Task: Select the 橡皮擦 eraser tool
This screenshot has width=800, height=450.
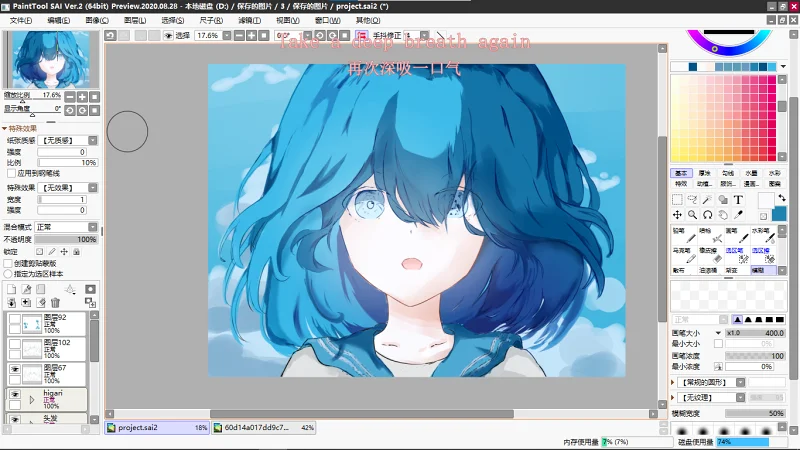Action: pos(711,255)
